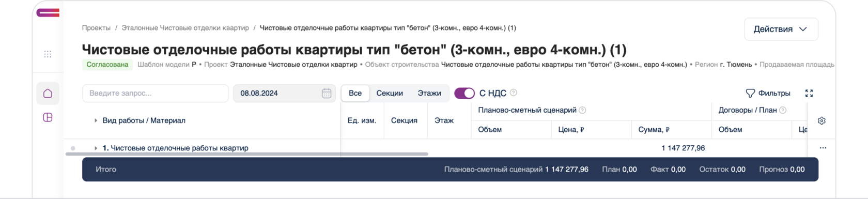This screenshot has height=199, width=868.
Task: Open the layout panel sidebar icon
Action: click(x=48, y=117)
